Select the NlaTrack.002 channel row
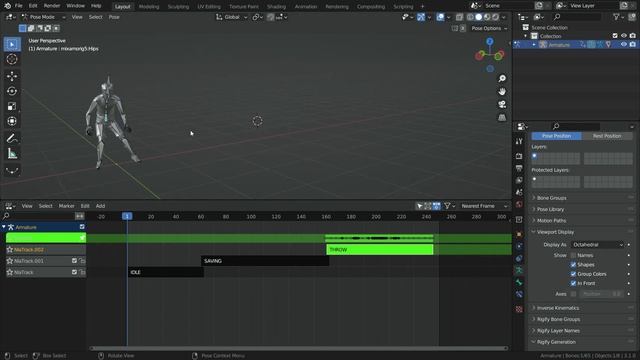The height and width of the screenshot is (360, 640). 46,249
